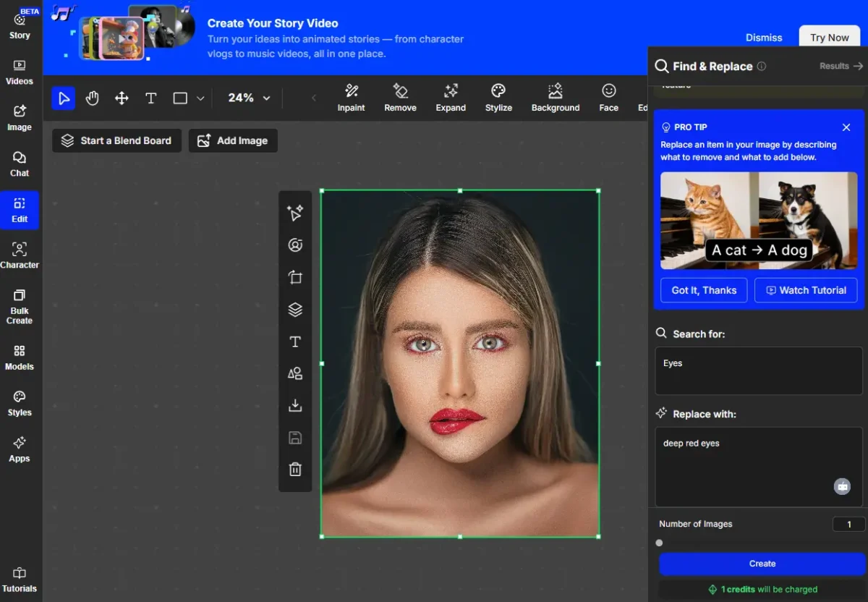
Task: Choose the Remove tool
Action: click(400, 98)
